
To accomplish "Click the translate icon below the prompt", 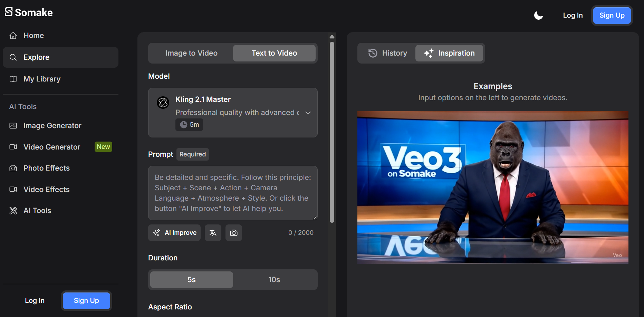I will pos(213,233).
